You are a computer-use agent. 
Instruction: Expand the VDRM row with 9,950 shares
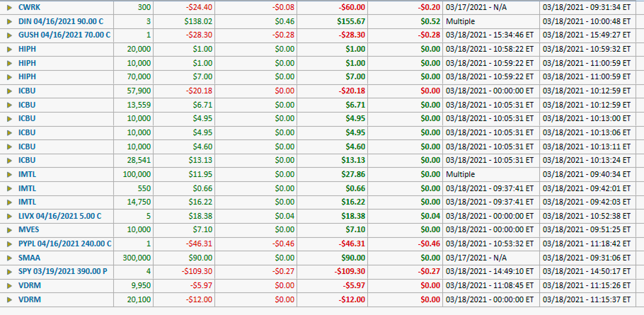pyautogui.click(x=10, y=286)
